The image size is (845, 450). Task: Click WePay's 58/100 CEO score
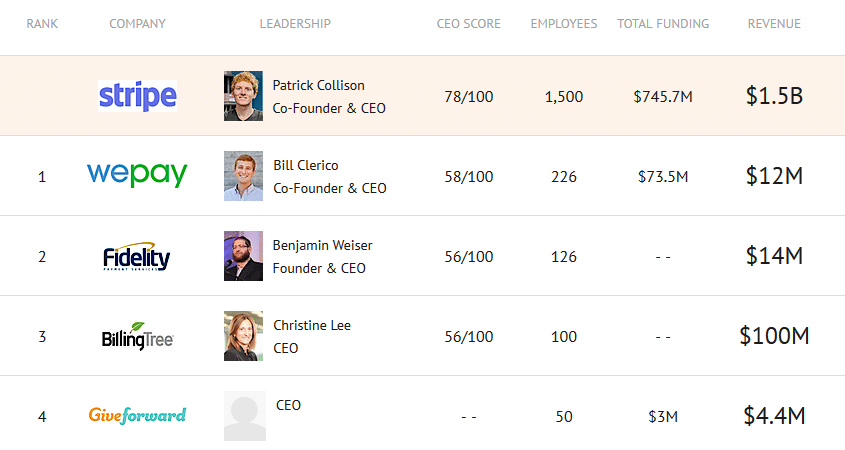tap(468, 176)
